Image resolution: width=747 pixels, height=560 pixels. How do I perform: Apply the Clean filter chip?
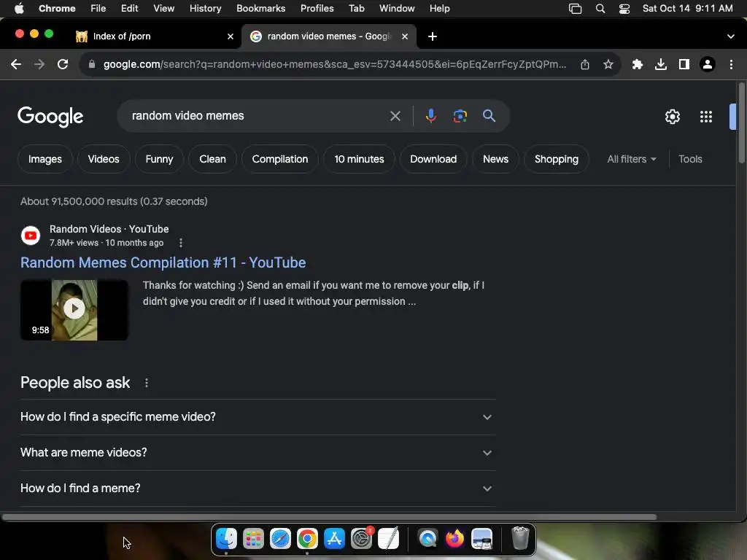tap(212, 159)
